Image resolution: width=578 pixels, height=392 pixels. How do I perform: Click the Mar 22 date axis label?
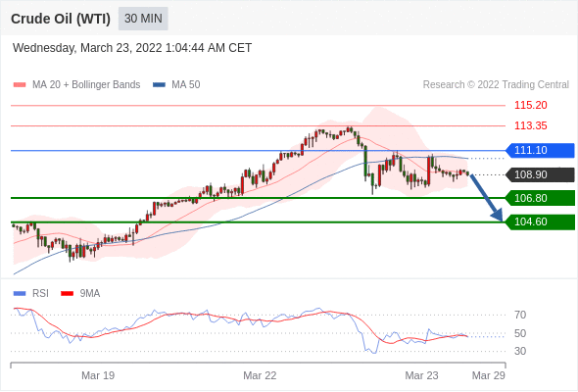pos(260,375)
